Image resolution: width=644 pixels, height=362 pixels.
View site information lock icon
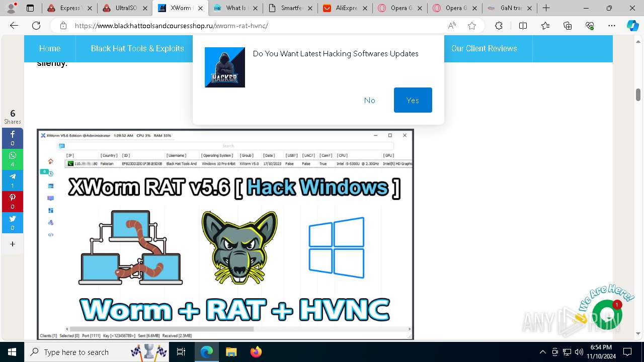(x=63, y=26)
